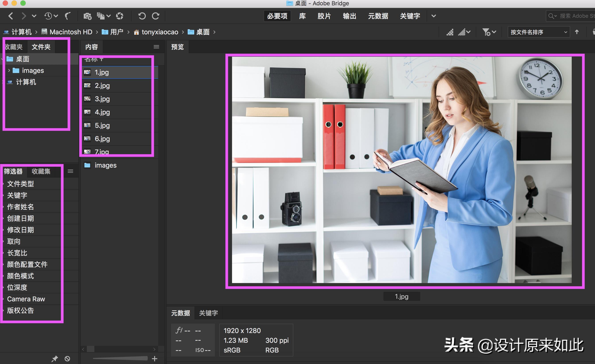595x364 pixels.
Task: Toggle browse quickly thumbnail quality icon
Action: (x=450, y=32)
